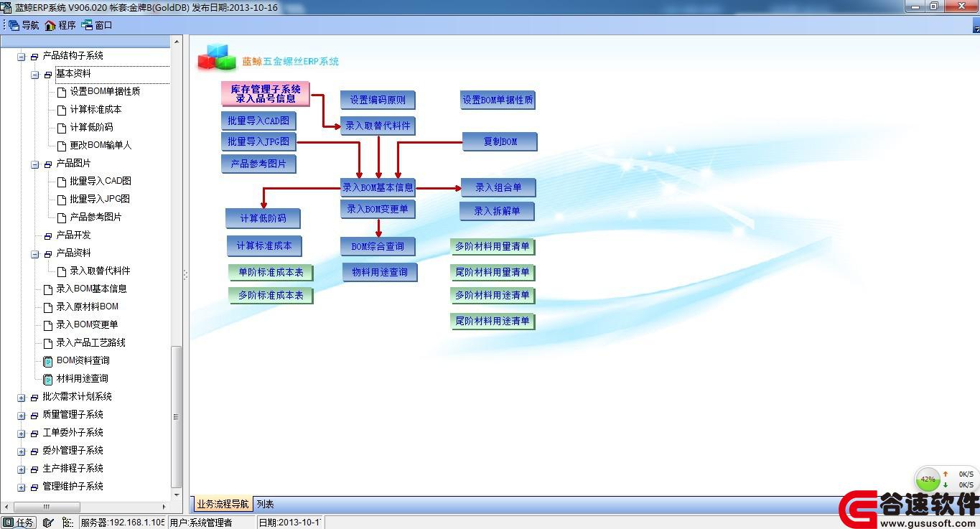This screenshot has height=529, width=980.
Task: Click the 复制BOM flow button
Action: click(x=500, y=141)
